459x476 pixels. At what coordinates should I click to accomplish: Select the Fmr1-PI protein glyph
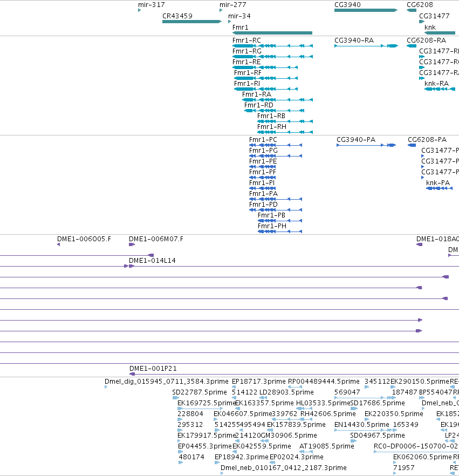[x=263, y=188]
